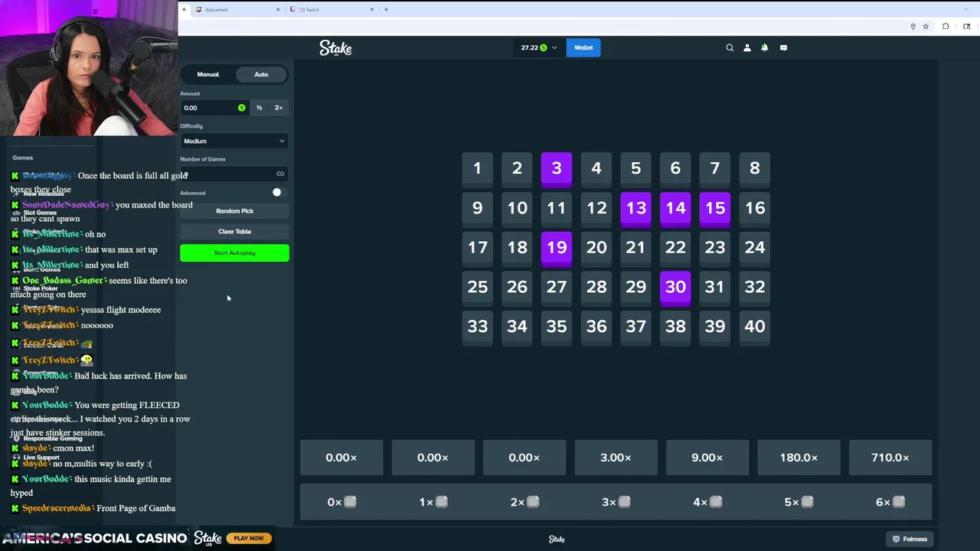Close the dailywheel browser tab
This screenshot has height=551, width=980.
coord(278,9)
